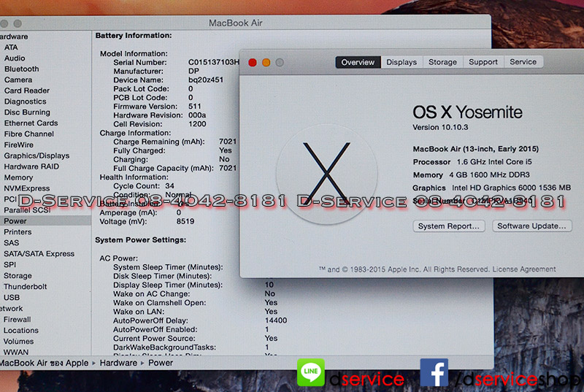Click Power in the bottom path bar
This screenshot has height=392, width=584.
point(161,363)
